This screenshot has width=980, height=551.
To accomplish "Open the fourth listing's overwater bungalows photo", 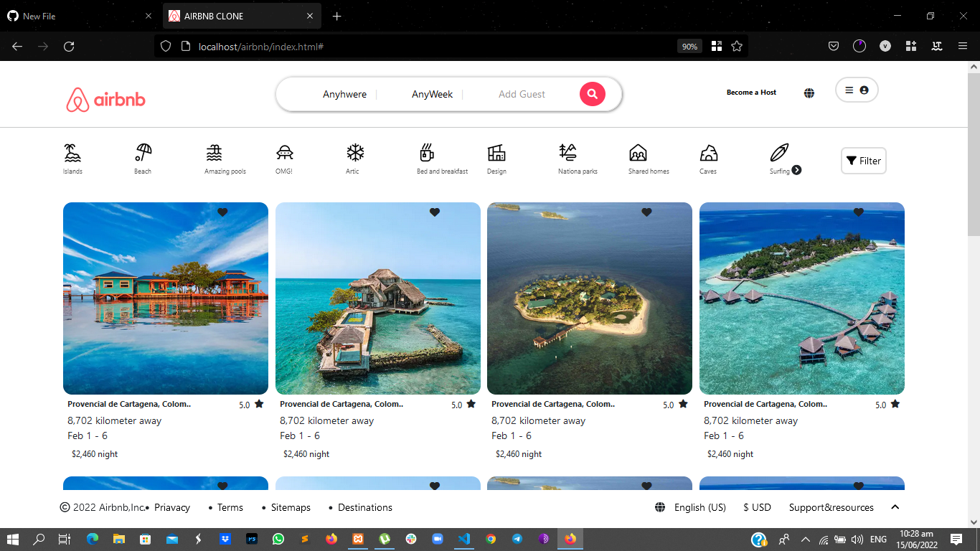I will pos(802,298).
